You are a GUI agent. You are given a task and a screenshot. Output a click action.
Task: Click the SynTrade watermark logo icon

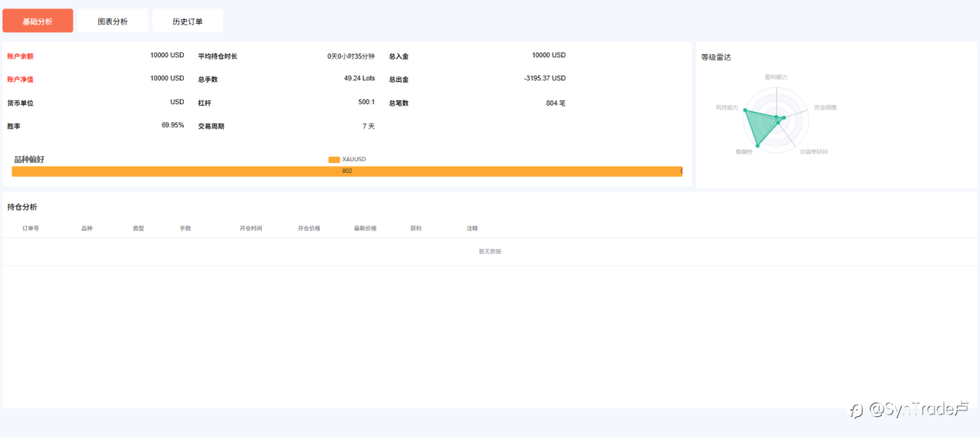[x=856, y=411]
